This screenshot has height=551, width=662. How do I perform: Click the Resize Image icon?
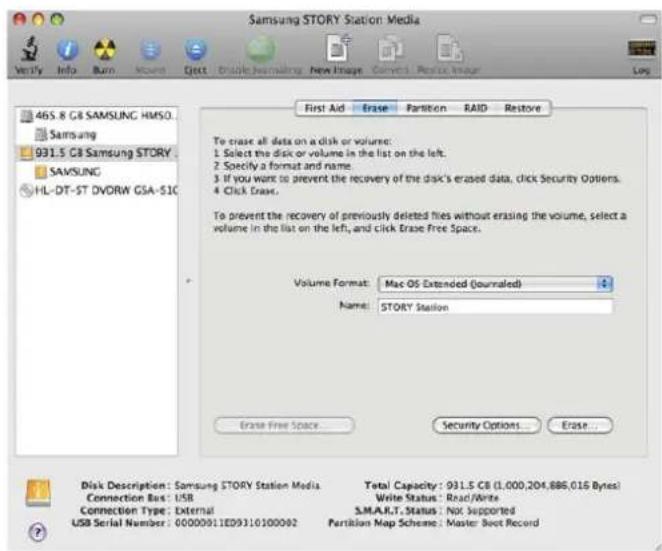tap(448, 49)
